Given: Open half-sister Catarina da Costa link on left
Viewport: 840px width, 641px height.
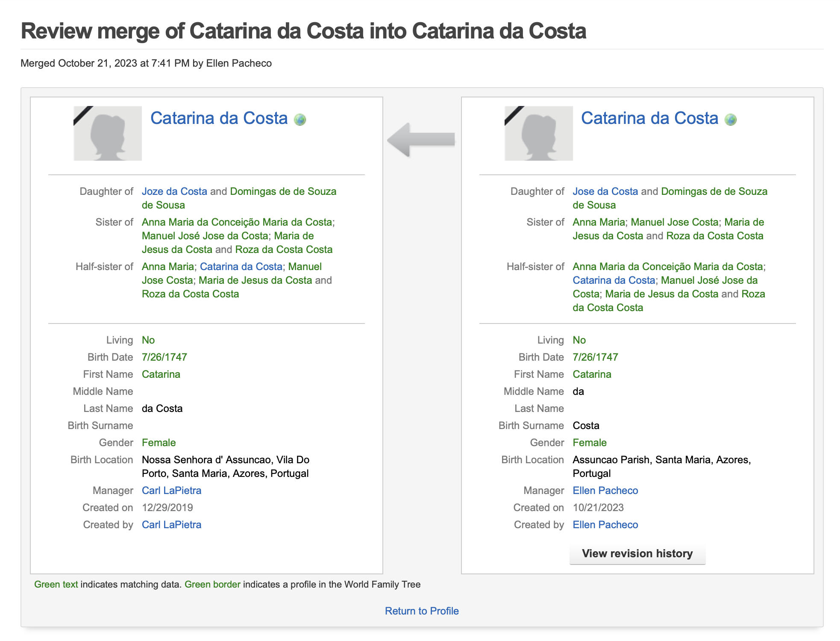Looking at the screenshot, I should click(x=241, y=267).
